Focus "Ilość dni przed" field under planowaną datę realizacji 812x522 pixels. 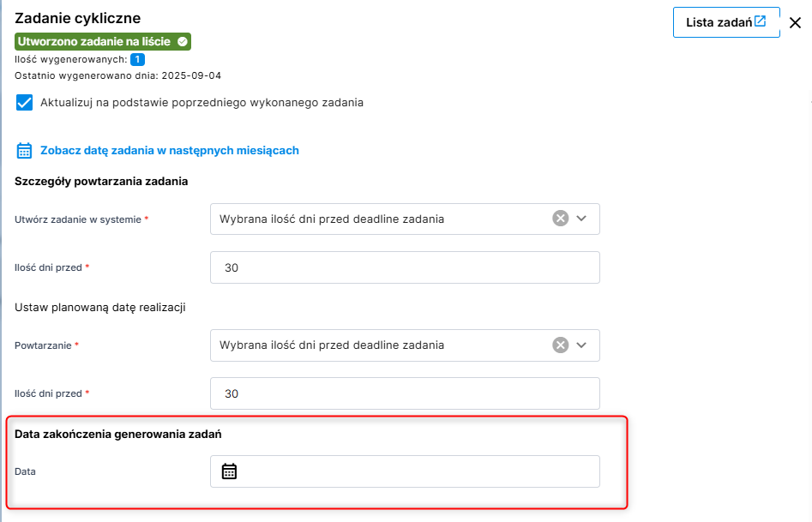pyautogui.click(x=405, y=393)
